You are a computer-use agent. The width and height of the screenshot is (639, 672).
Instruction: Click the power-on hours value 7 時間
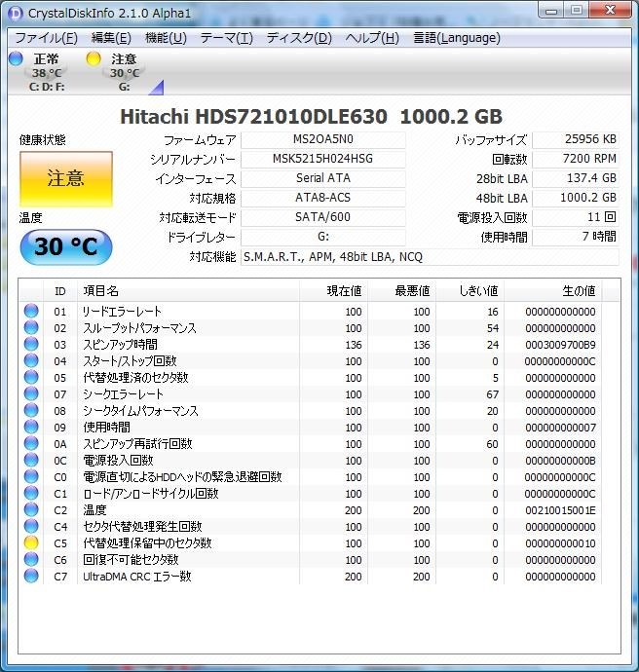pyautogui.click(x=576, y=237)
